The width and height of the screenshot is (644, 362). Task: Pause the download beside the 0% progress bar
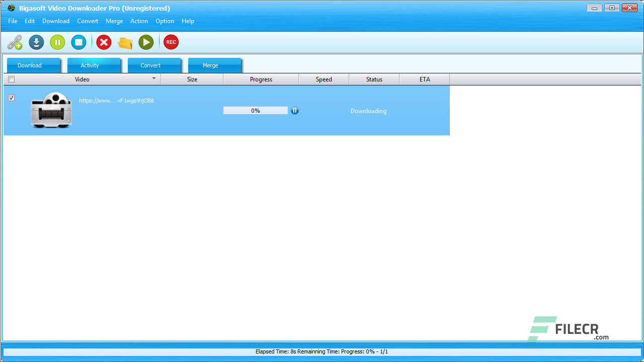click(295, 111)
